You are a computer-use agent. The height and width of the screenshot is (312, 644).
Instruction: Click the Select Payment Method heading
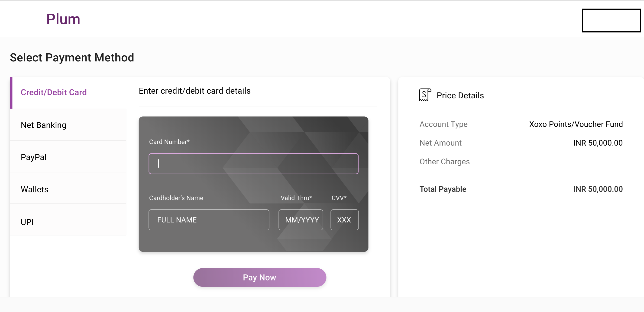coord(72,58)
